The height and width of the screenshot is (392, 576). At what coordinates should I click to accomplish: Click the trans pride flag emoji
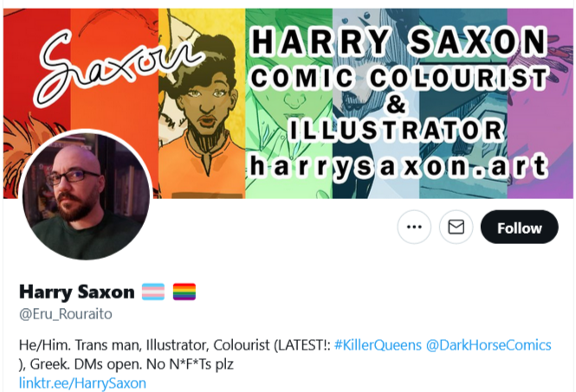(x=153, y=292)
